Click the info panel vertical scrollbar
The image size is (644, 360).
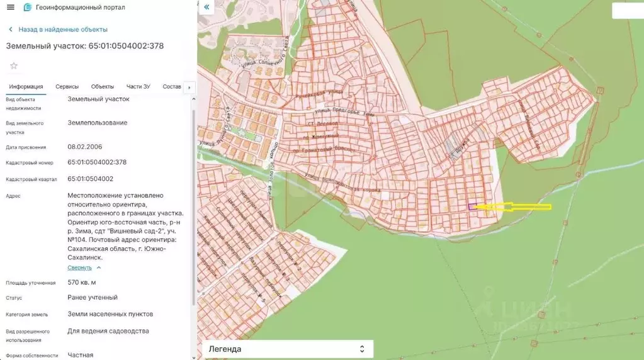(193, 201)
